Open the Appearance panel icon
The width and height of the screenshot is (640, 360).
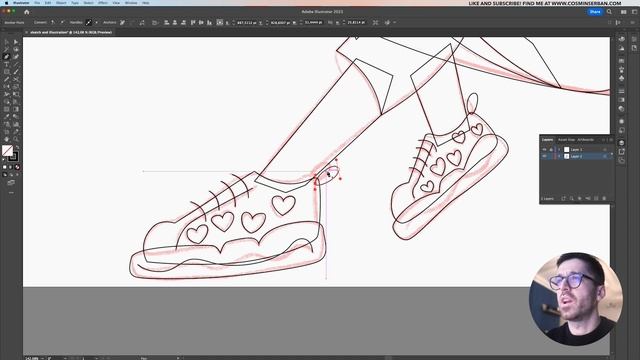(621, 121)
